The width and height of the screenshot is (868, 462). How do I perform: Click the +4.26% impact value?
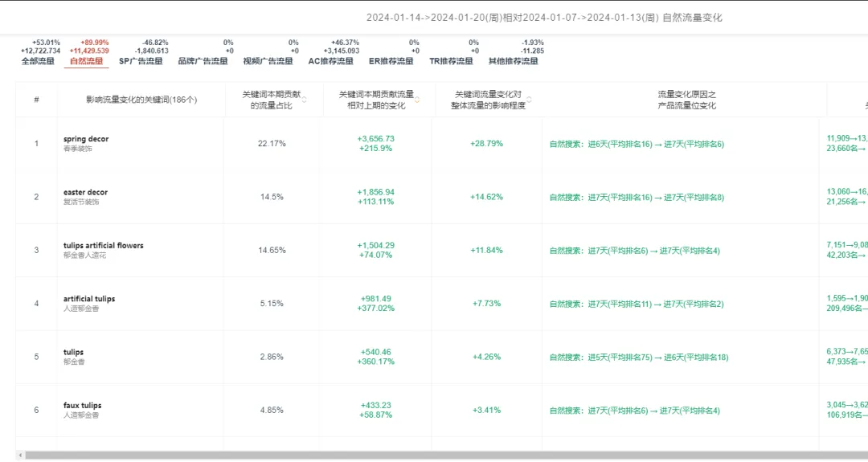(486, 357)
